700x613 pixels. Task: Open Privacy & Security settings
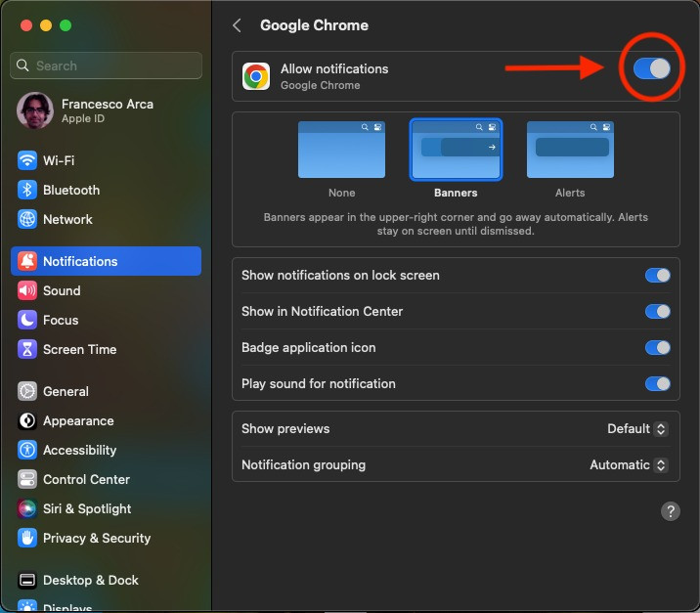tap(106, 538)
